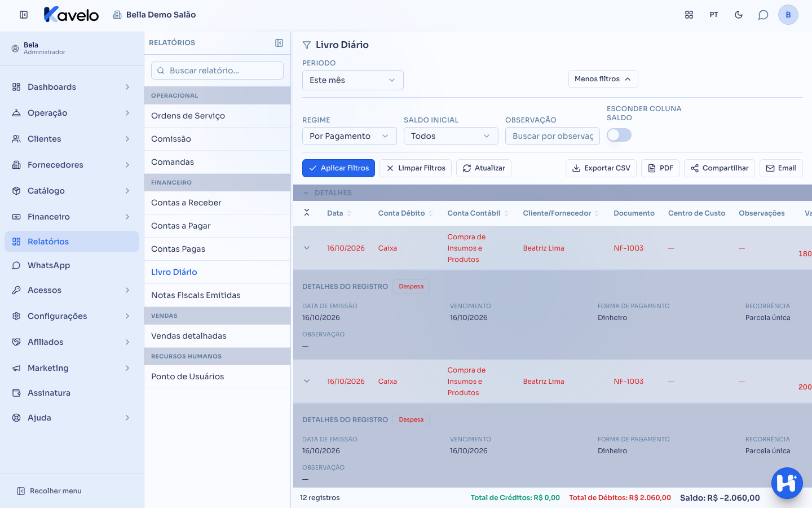Image resolution: width=812 pixels, height=508 pixels.
Task: Click Aplicar Filtros button
Action: [x=338, y=168]
